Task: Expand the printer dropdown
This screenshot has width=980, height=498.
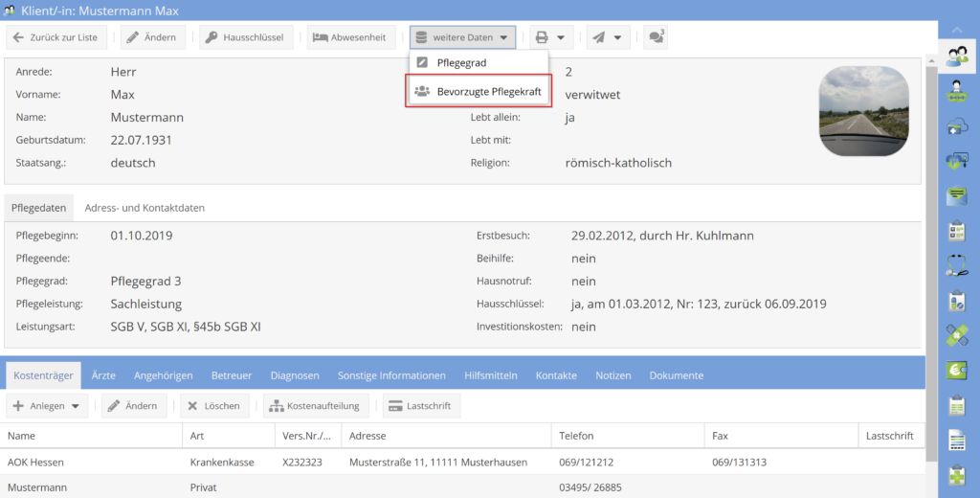Action: tap(550, 37)
